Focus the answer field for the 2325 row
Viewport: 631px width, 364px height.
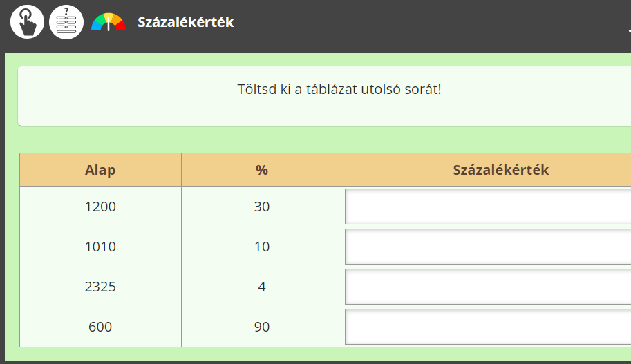click(x=488, y=287)
